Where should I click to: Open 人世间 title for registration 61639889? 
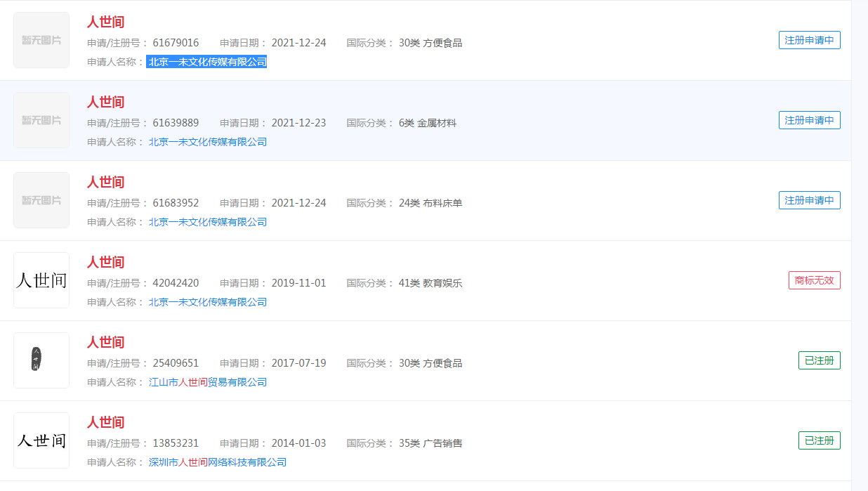[105, 102]
